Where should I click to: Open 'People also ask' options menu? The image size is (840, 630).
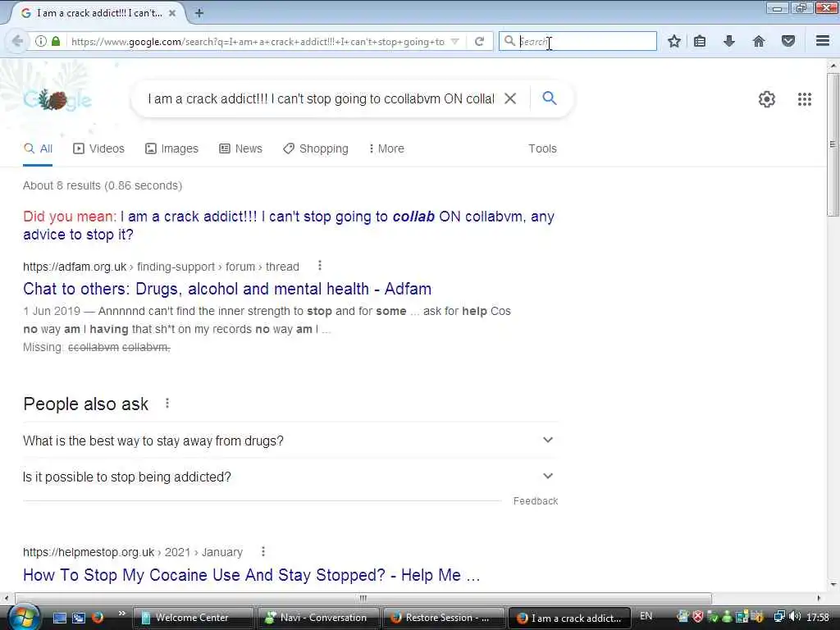167,403
